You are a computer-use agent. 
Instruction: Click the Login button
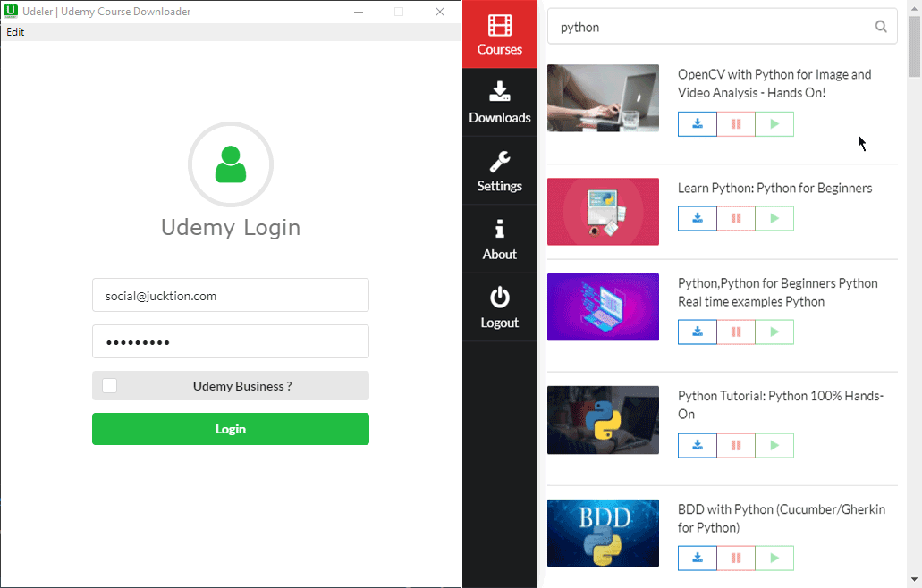tap(230, 429)
